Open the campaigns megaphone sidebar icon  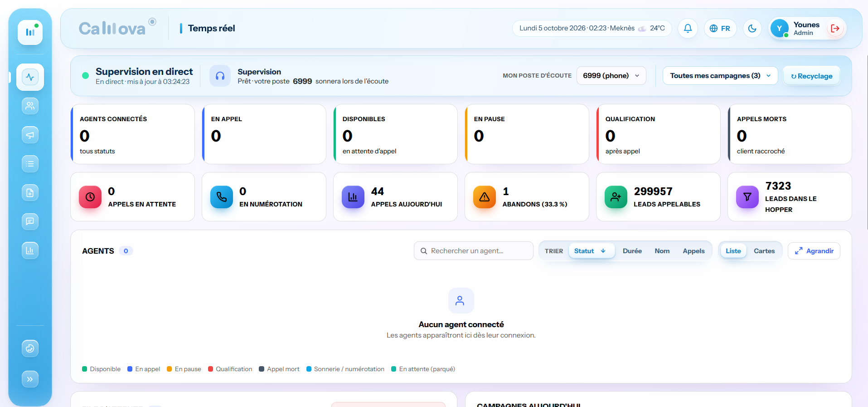click(x=30, y=135)
